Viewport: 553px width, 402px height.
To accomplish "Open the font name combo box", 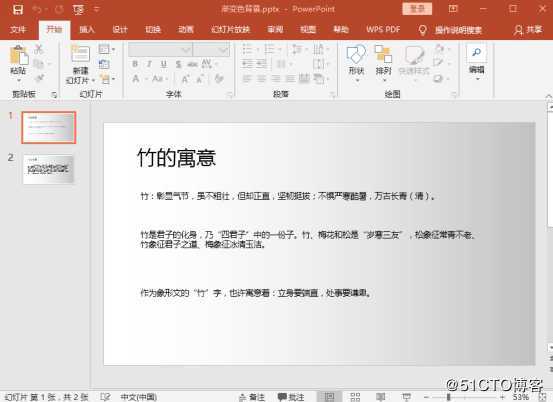I will pyautogui.click(x=160, y=50).
